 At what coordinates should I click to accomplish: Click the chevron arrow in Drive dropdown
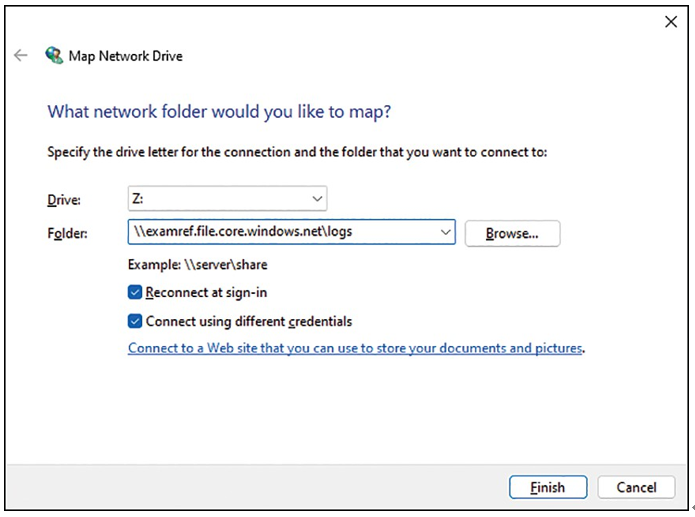[x=317, y=199]
